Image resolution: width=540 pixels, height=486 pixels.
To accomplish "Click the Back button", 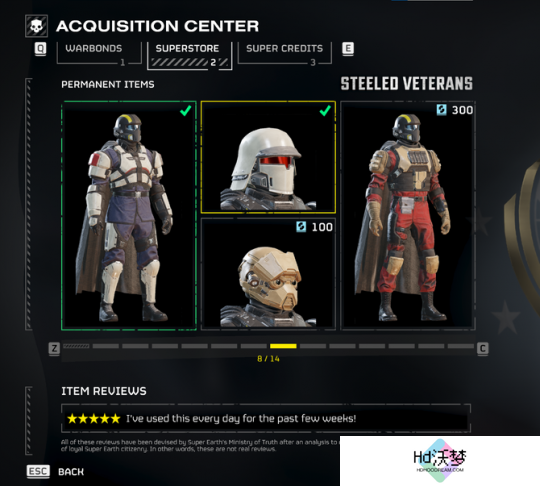I will [71, 472].
